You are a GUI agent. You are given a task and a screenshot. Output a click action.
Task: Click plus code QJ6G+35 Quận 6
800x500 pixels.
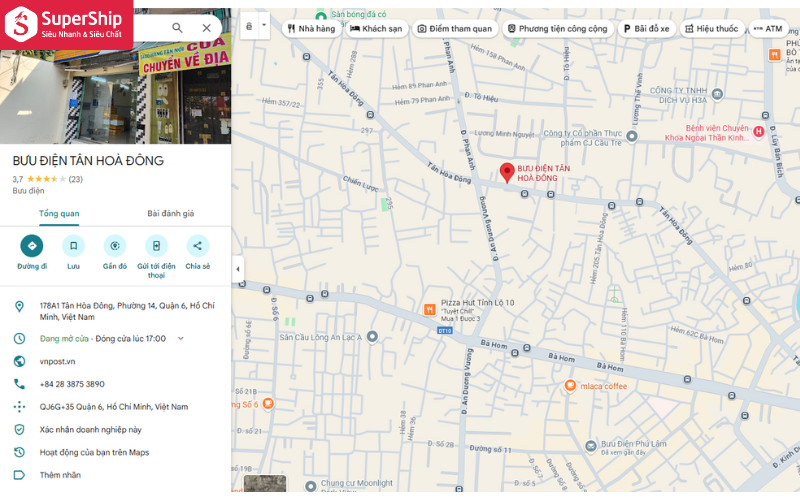[x=114, y=407]
